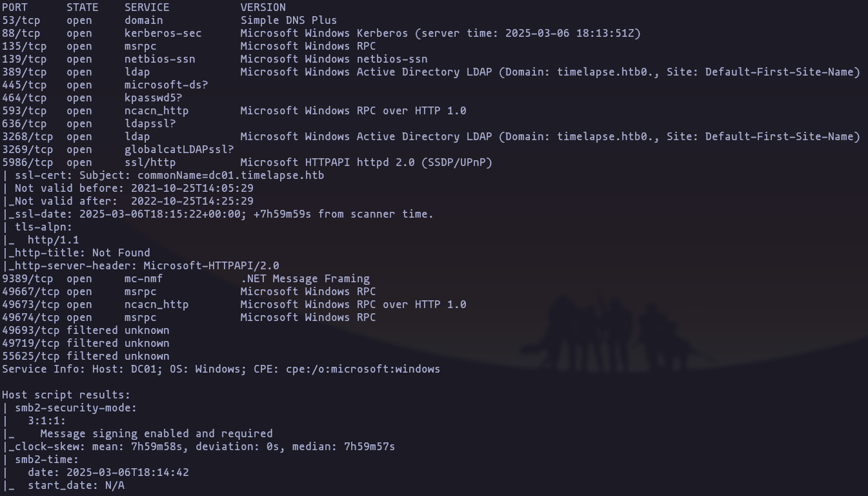Click the microsoft-ds? service text
The height and width of the screenshot is (496, 868).
pos(167,85)
